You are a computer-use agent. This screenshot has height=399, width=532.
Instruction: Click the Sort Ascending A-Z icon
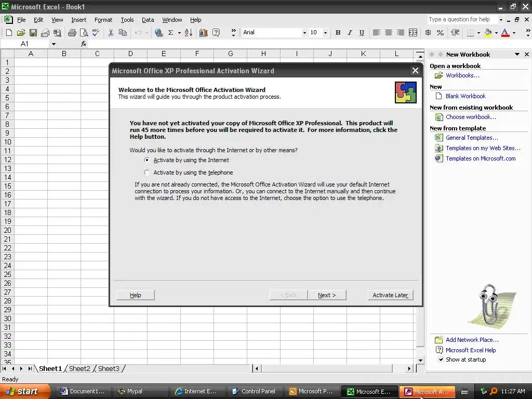(189, 33)
